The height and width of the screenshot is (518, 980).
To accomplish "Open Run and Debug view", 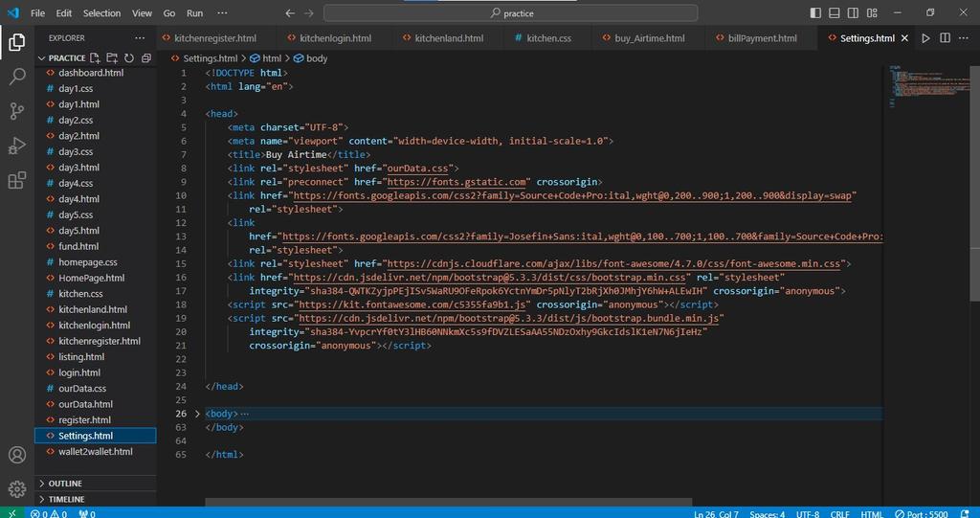I will (x=17, y=146).
